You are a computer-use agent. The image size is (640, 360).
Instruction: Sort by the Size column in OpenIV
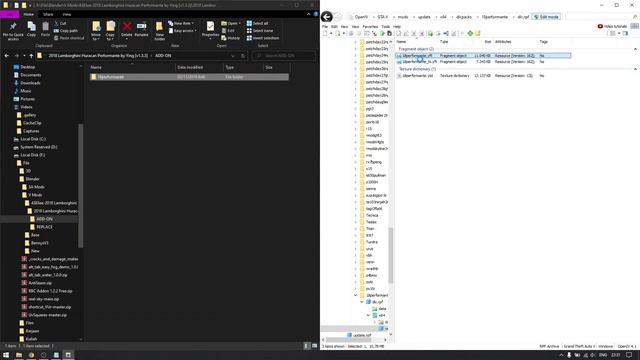coord(488,42)
